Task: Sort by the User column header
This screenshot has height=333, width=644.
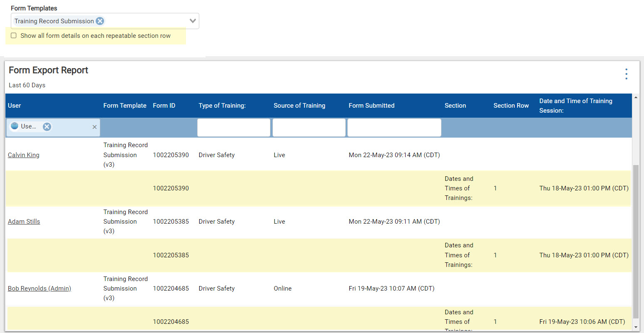Action: click(x=15, y=106)
